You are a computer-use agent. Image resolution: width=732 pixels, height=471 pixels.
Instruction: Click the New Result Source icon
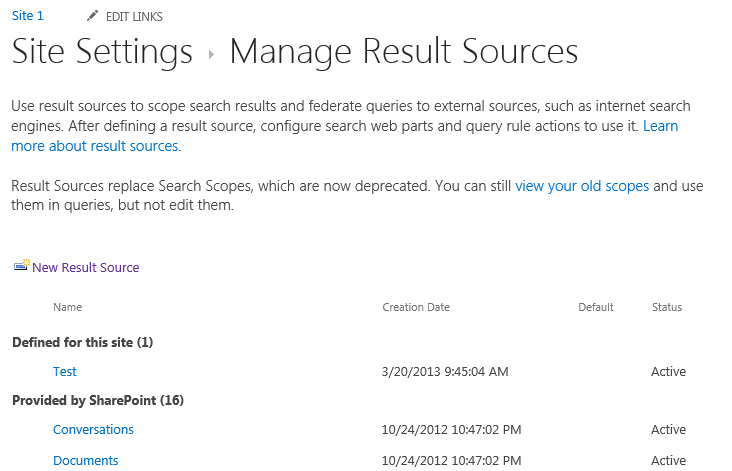click(x=21, y=266)
